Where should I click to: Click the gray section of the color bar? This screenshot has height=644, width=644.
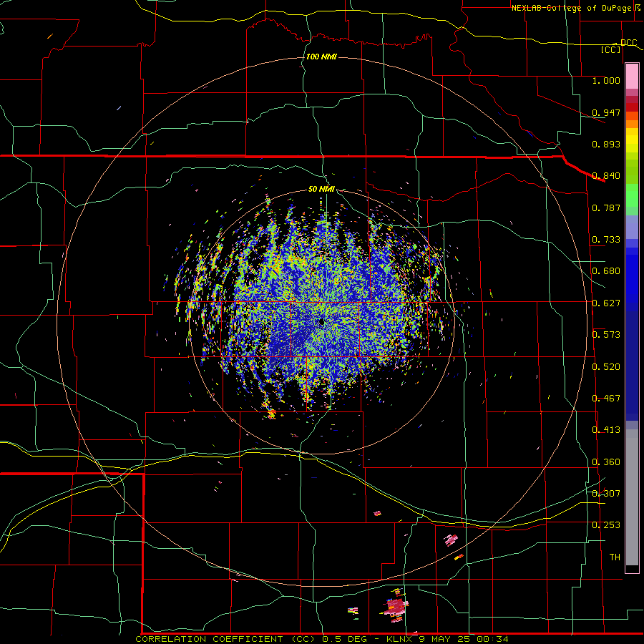click(x=632, y=497)
